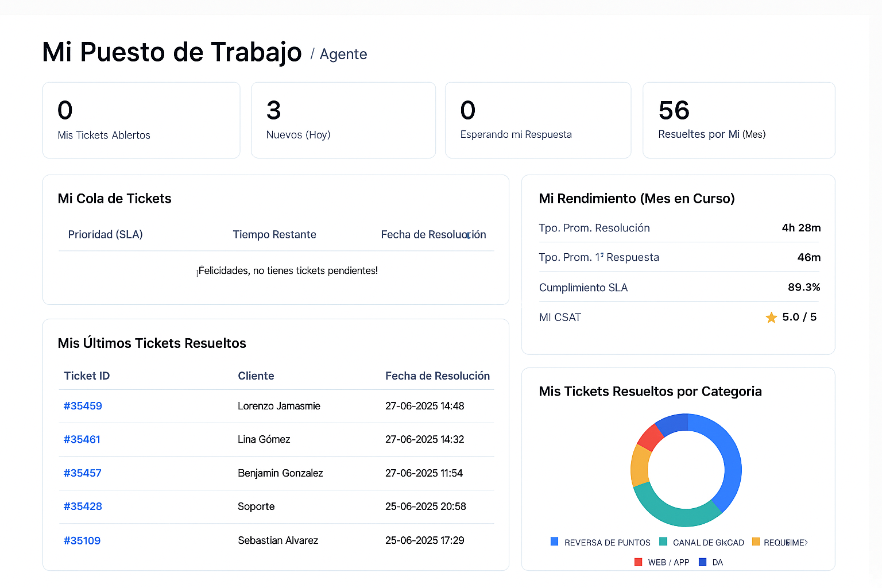
Task: Open ticket #35428 from Soporte
Action: coord(83,506)
